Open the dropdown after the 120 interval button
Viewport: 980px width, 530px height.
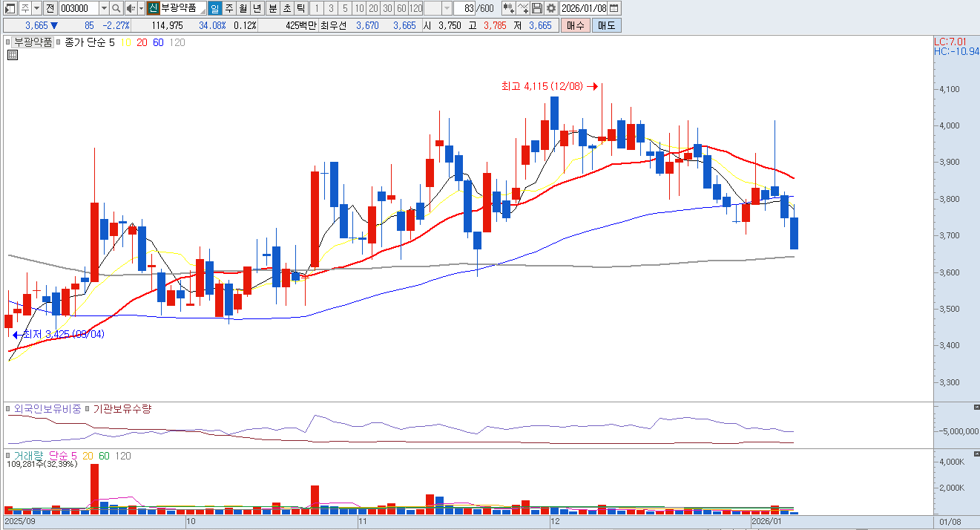447,8
